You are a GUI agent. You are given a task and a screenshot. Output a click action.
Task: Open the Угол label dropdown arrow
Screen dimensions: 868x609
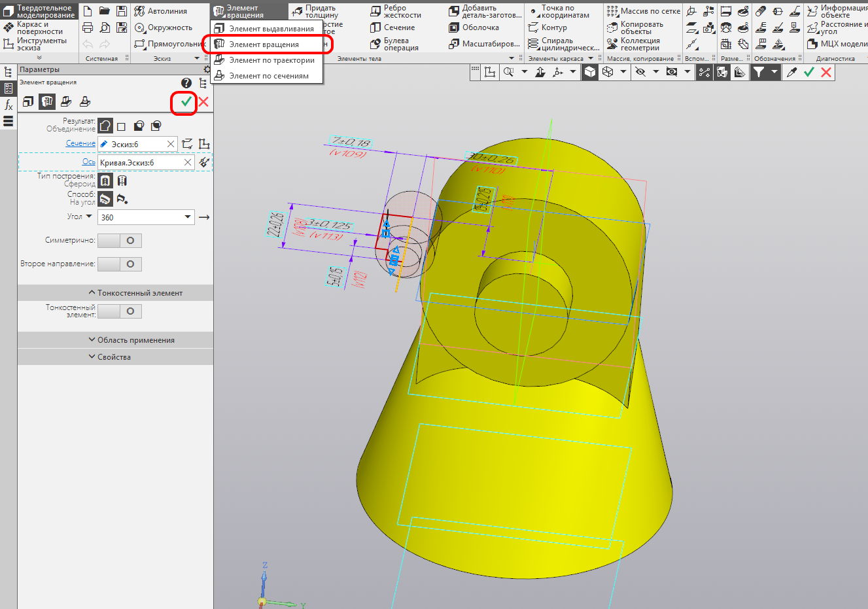pyautogui.click(x=89, y=217)
